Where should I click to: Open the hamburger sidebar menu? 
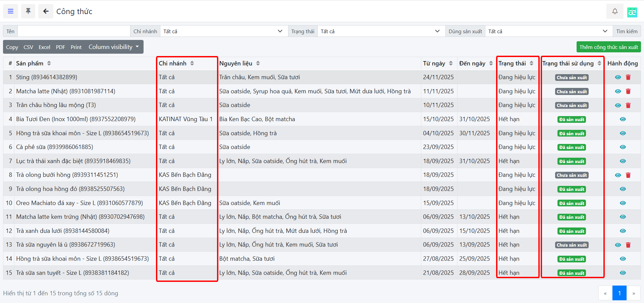pyautogui.click(x=11, y=11)
